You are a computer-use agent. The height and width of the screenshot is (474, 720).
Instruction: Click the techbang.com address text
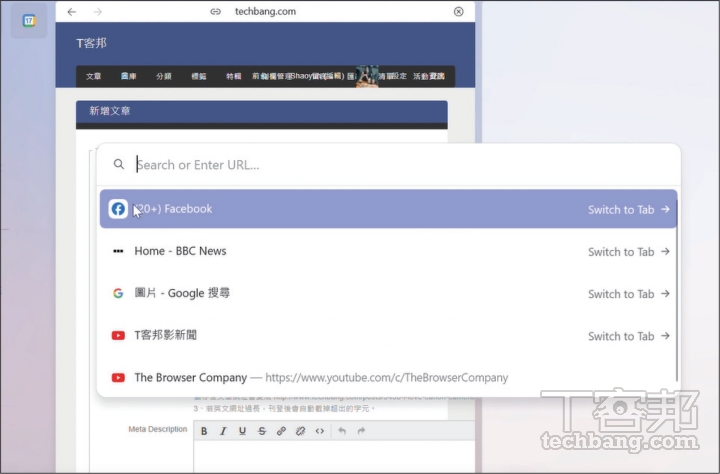pyautogui.click(x=265, y=11)
